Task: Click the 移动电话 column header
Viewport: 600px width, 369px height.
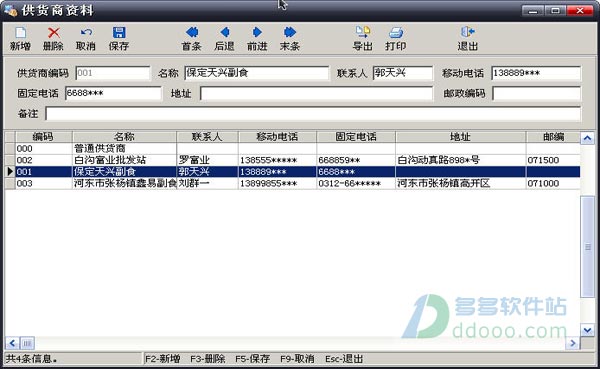Action: click(x=277, y=137)
